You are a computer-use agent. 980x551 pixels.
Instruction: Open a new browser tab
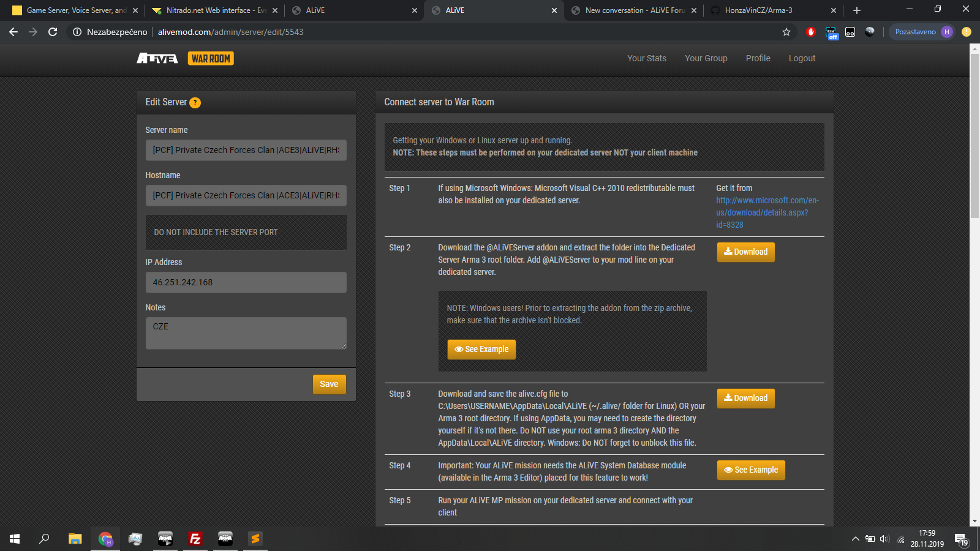tap(857, 10)
